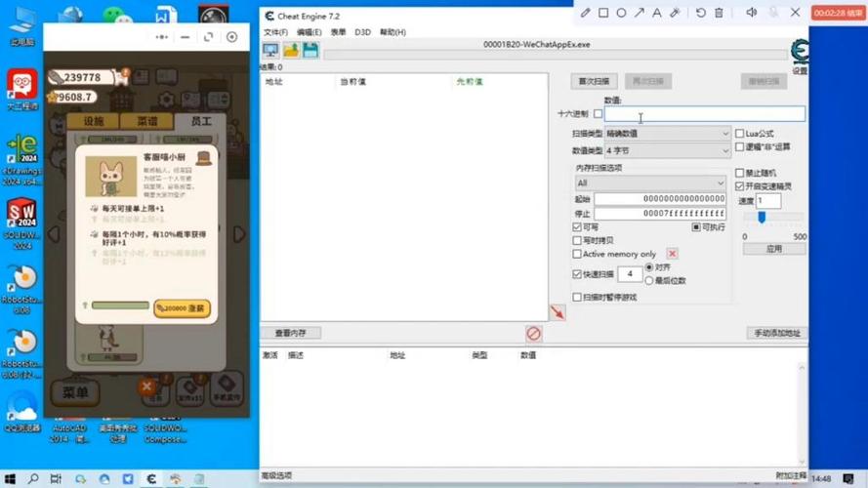Viewport: 868px width, 488px height.
Task: Select the highlighter annotation tool
Action: (x=675, y=12)
